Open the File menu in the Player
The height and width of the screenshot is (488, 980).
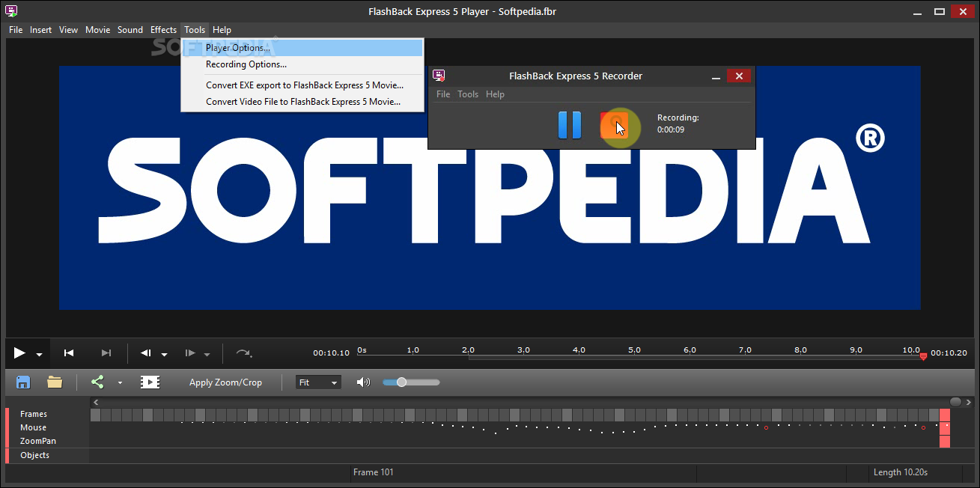pos(16,30)
